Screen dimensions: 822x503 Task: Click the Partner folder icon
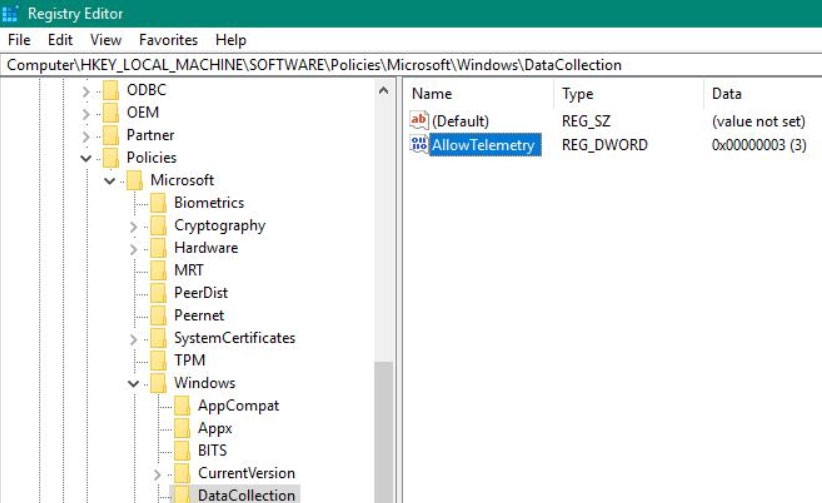(111, 135)
